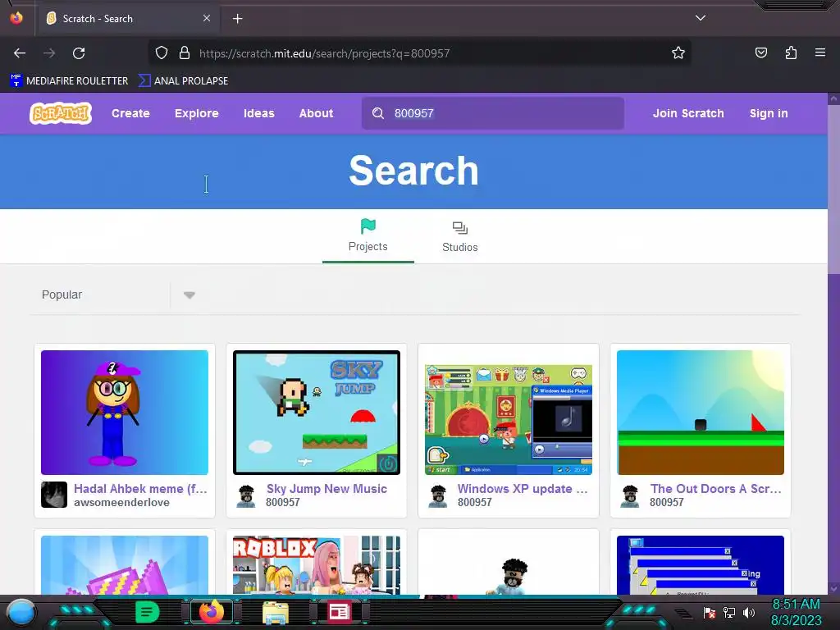This screenshot has height=630, width=840.
Task: Click the browser URL address bar
Action: coord(419,53)
